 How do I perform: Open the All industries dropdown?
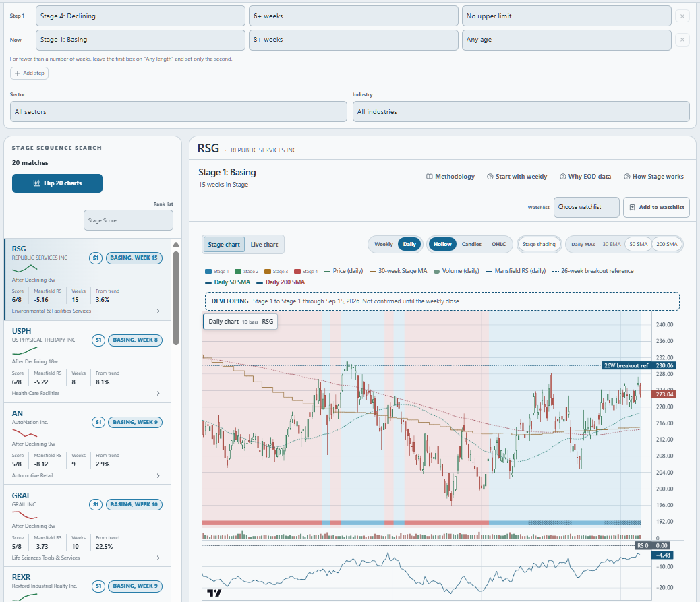click(521, 111)
